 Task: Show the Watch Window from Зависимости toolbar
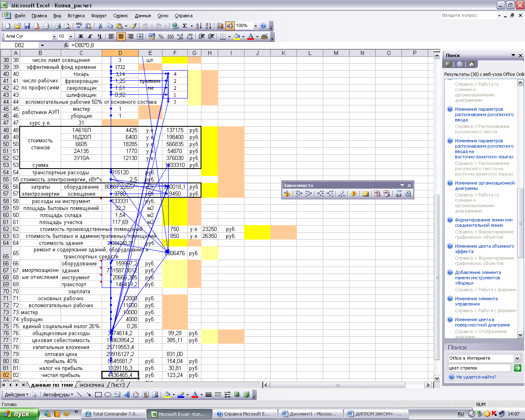[x=399, y=194]
